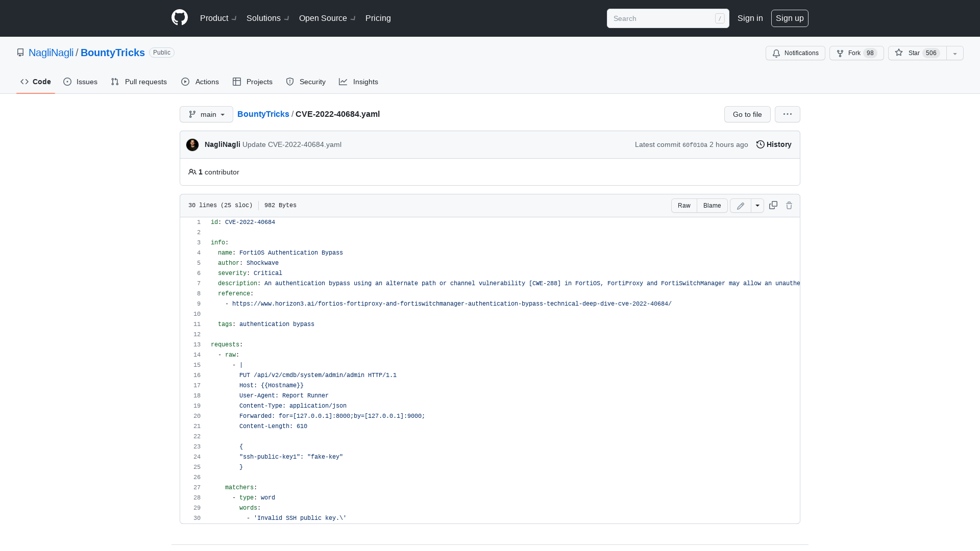Open the commit History
Image resolution: width=980 pixels, height=551 pixels.
pyautogui.click(x=773, y=144)
